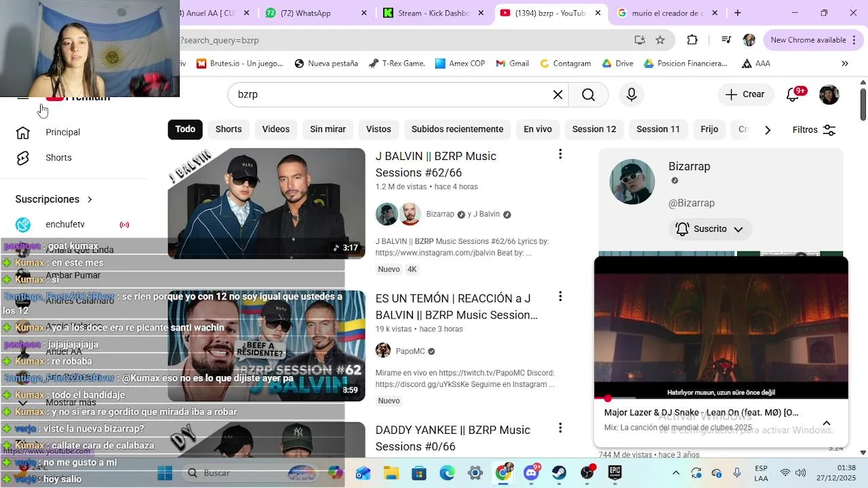Open options menu for ES UN TEMÓN video
This screenshot has height=488, width=868.
(560, 297)
